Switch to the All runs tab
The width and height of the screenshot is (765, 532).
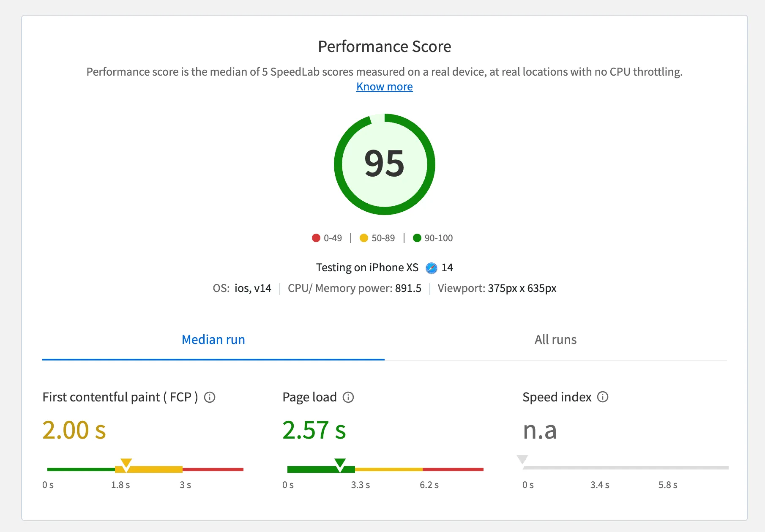point(555,340)
